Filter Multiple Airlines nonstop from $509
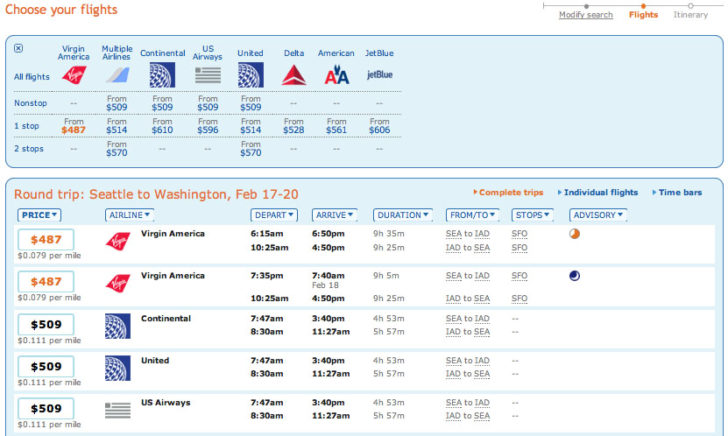The width and height of the screenshot is (728, 436). [117, 103]
